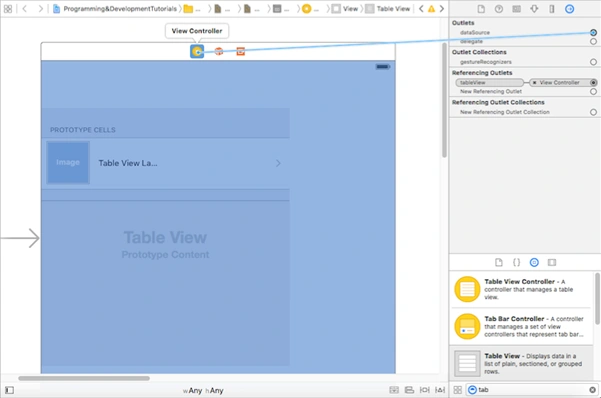This screenshot has width=601, height=398.
Task: Select the status bar battery icon
Action: click(383, 67)
